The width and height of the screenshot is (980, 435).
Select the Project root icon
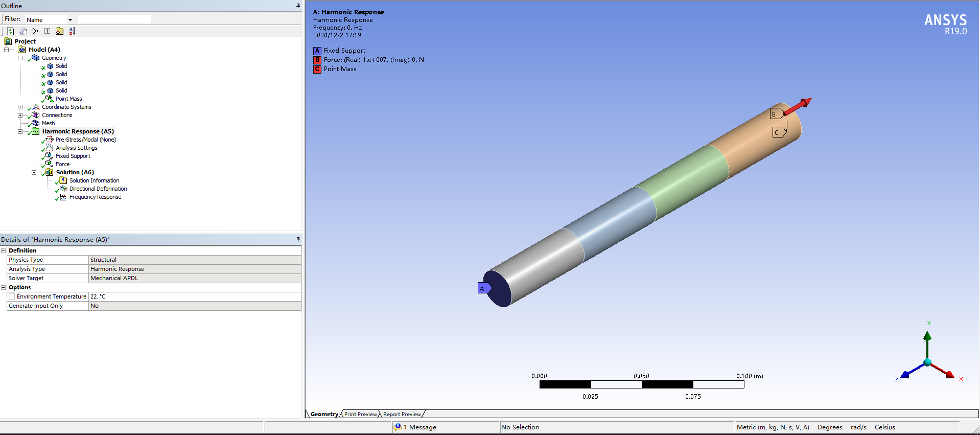(x=8, y=41)
